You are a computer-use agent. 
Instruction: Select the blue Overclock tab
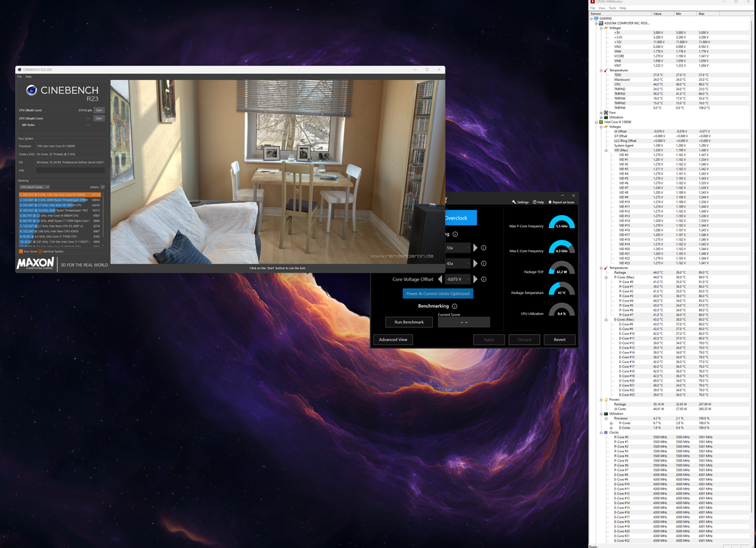(x=461, y=218)
